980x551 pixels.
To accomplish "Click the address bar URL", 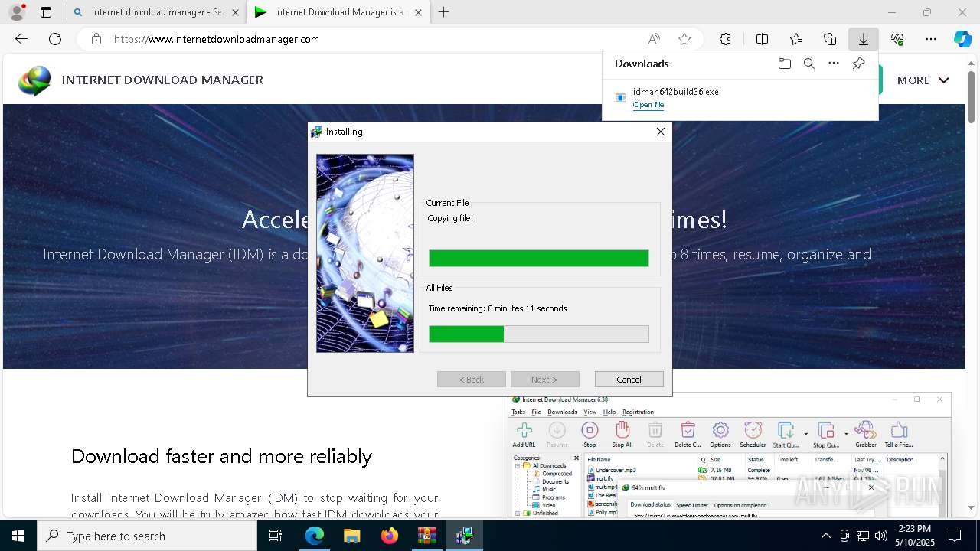I will tap(217, 39).
